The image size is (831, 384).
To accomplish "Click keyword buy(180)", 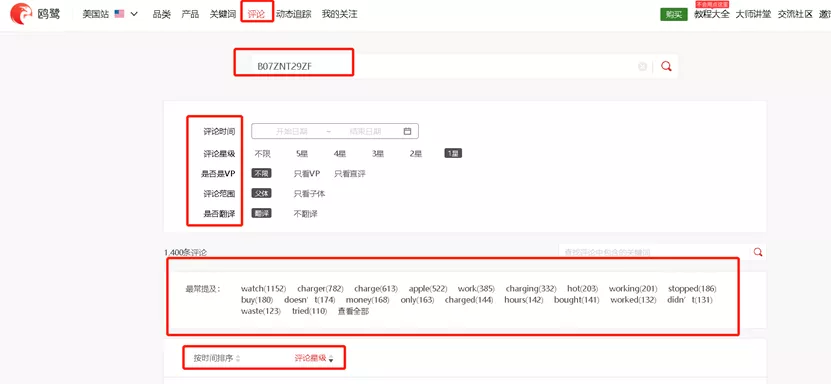I will [257, 300].
